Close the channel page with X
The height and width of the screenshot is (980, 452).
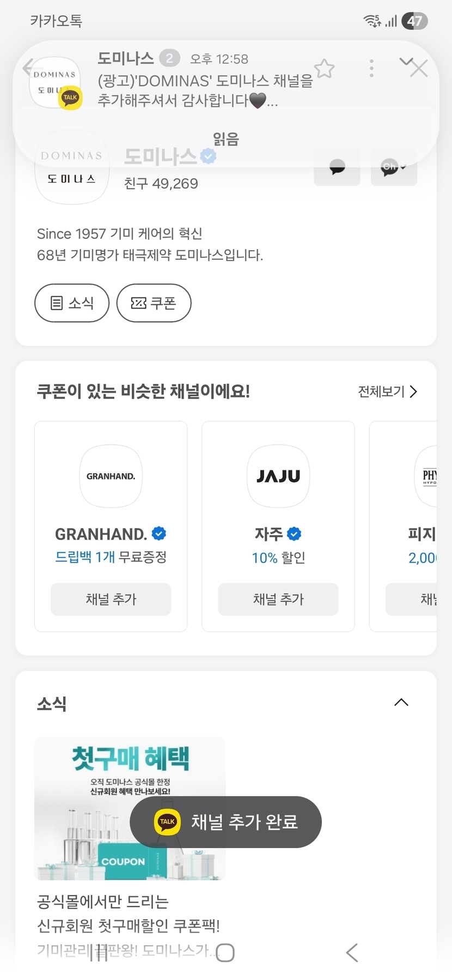click(418, 69)
